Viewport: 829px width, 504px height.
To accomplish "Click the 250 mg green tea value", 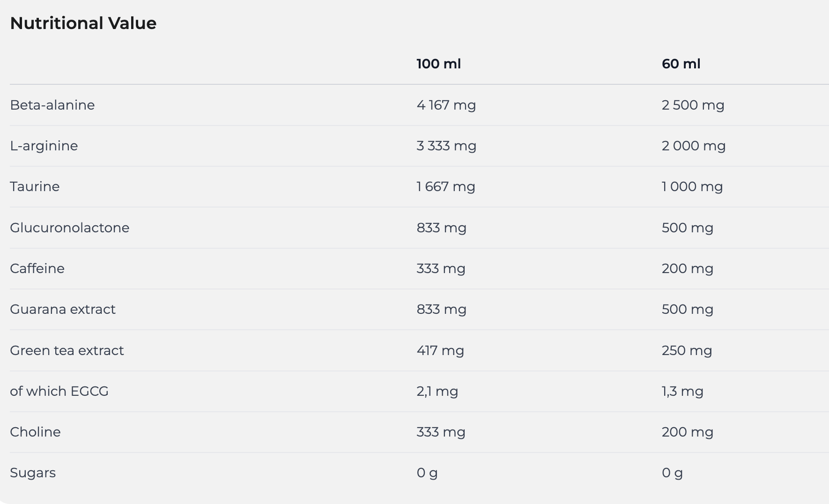I will coord(687,350).
